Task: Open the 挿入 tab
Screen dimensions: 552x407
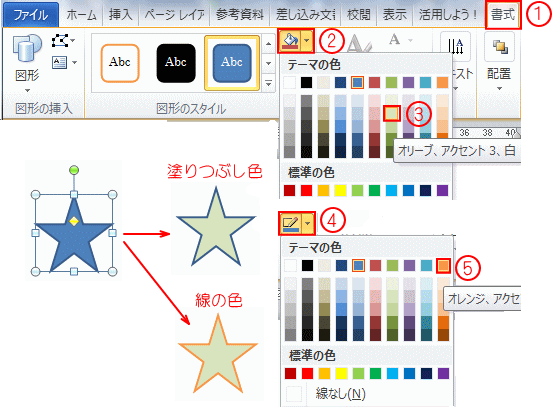Action: click(120, 15)
